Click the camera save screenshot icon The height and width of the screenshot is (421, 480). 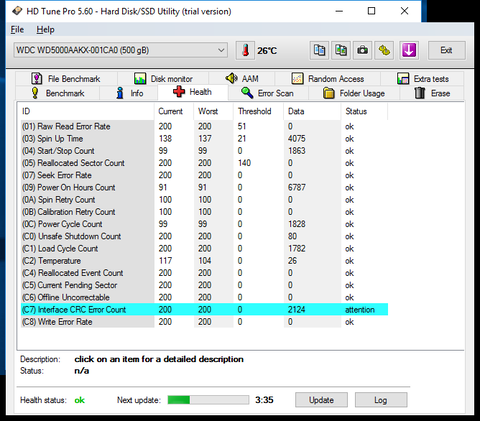coord(362,51)
